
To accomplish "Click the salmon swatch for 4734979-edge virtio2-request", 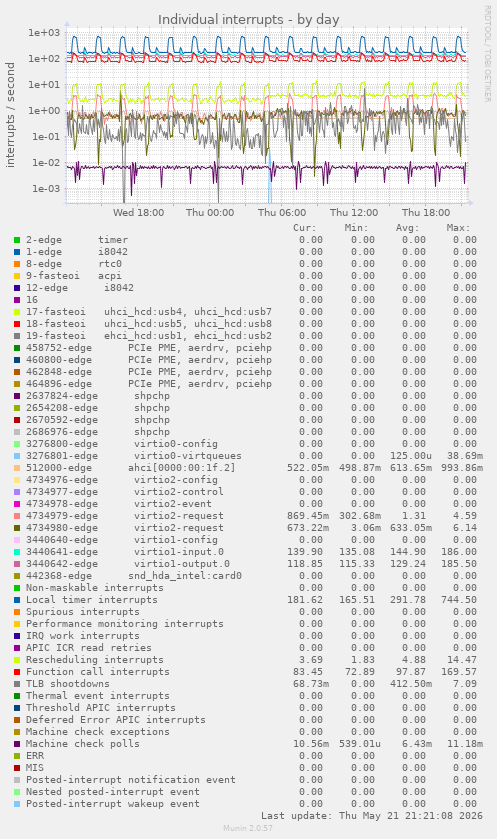I will [17, 516].
